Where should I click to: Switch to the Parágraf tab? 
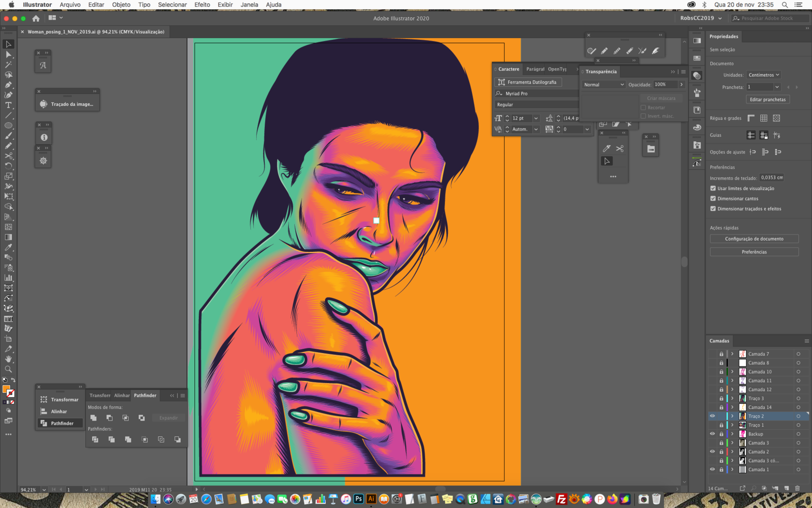(x=535, y=69)
